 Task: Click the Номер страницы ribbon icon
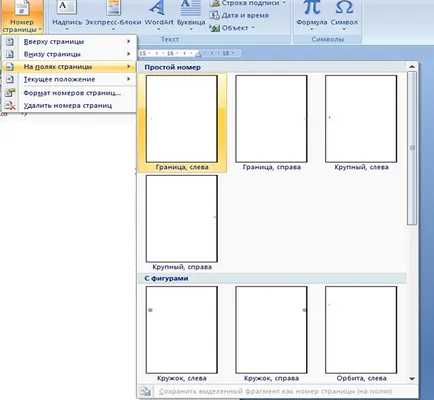click(22, 17)
